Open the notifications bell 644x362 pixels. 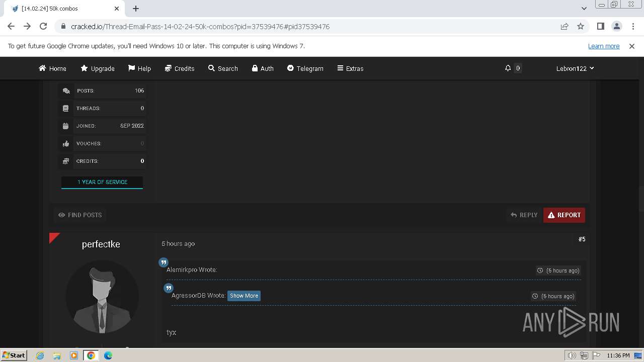(x=508, y=68)
